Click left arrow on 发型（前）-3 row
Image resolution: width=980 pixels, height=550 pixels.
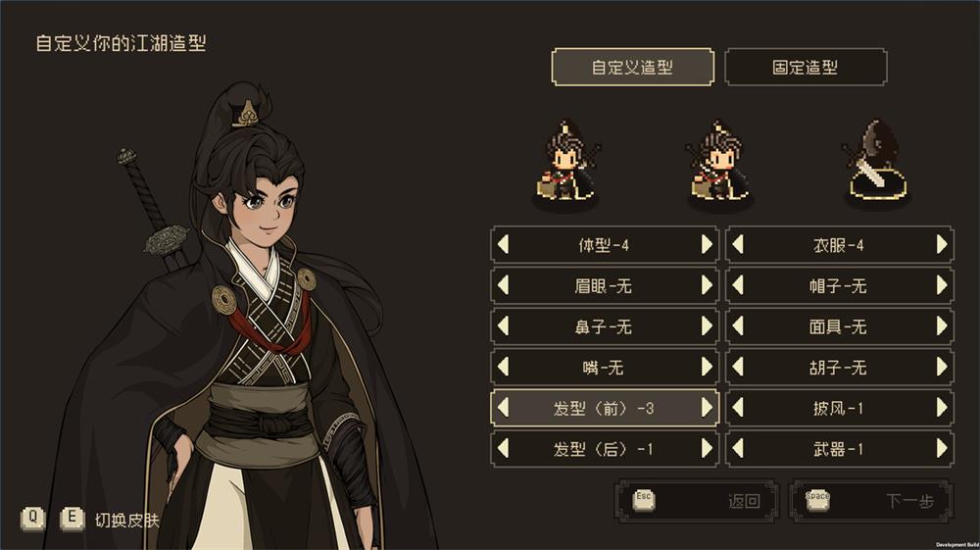503,408
